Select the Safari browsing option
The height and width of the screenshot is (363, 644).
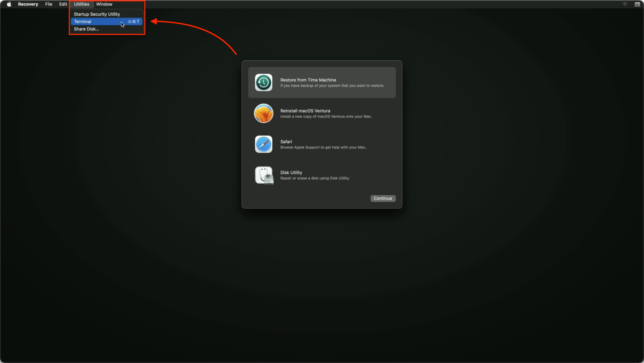click(322, 144)
